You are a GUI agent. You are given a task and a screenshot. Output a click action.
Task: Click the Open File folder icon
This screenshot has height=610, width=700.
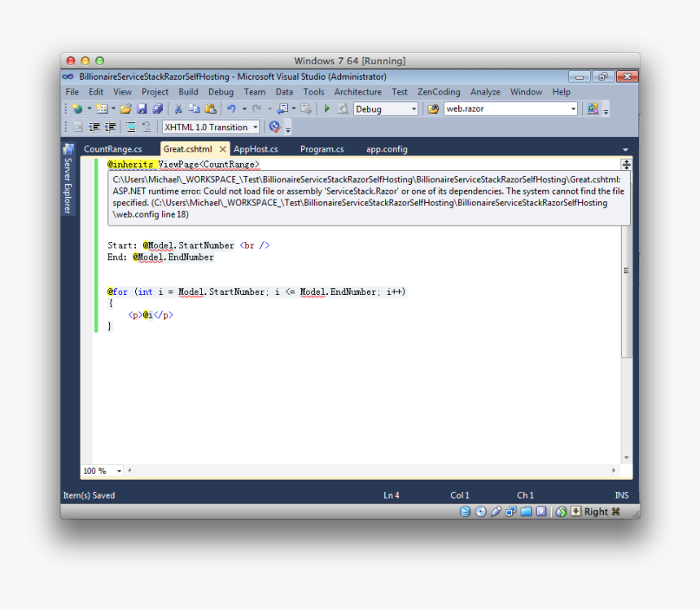click(x=126, y=108)
